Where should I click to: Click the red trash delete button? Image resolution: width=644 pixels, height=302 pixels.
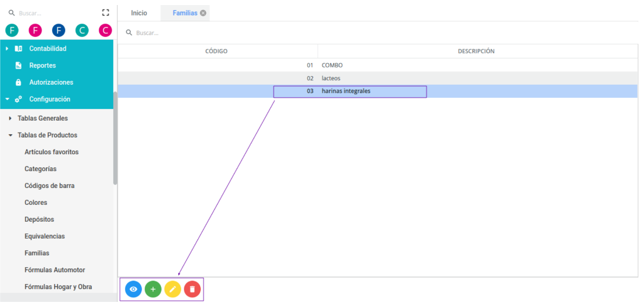tap(192, 289)
